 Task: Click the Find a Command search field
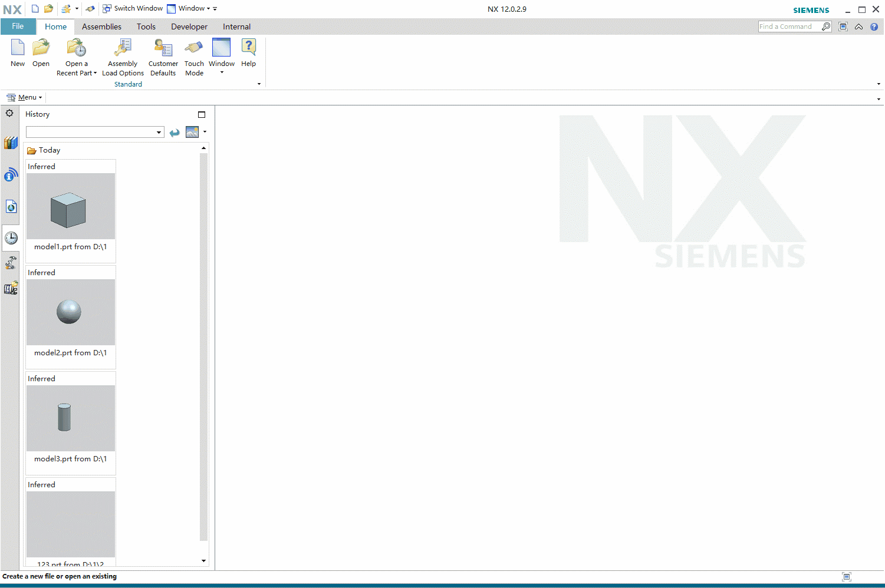[x=789, y=27]
